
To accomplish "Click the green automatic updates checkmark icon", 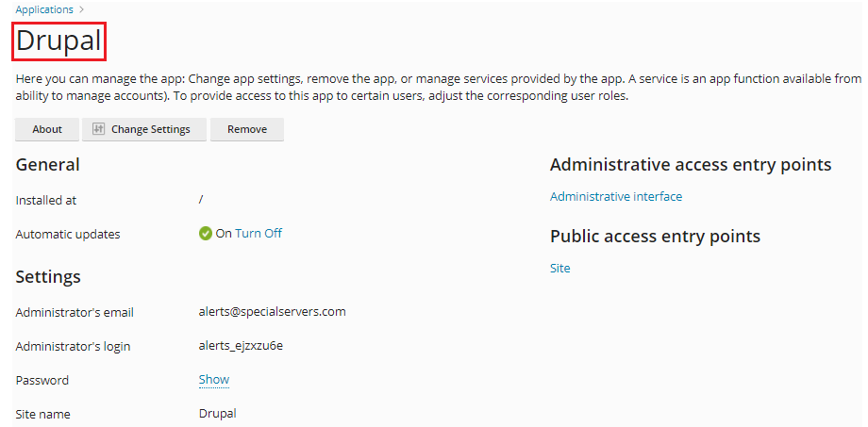I will coord(206,234).
